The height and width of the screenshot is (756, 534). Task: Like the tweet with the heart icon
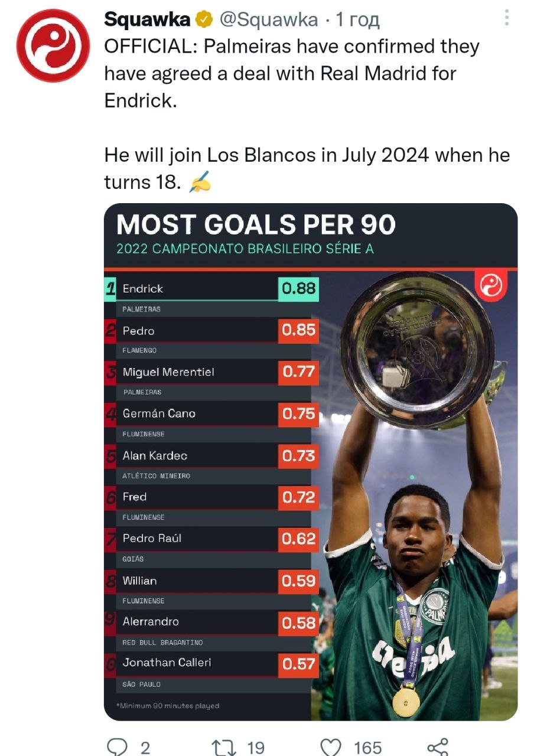coord(330,747)
